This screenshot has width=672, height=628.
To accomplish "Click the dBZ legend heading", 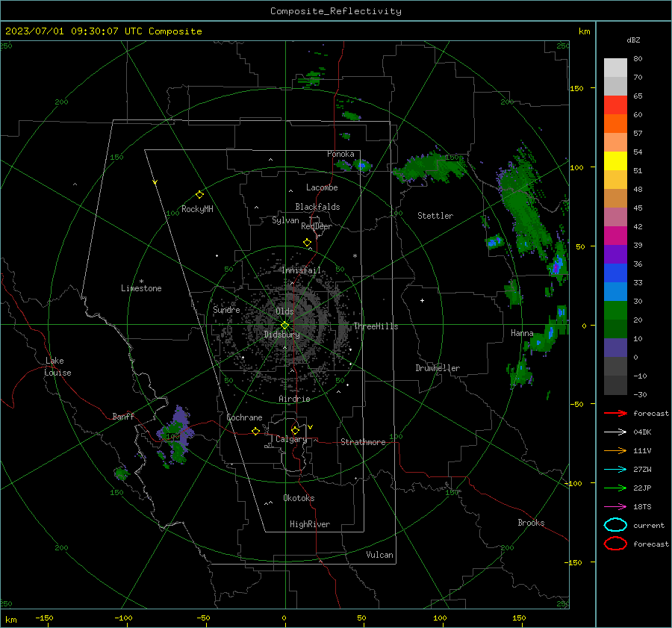I will point(633,40).
